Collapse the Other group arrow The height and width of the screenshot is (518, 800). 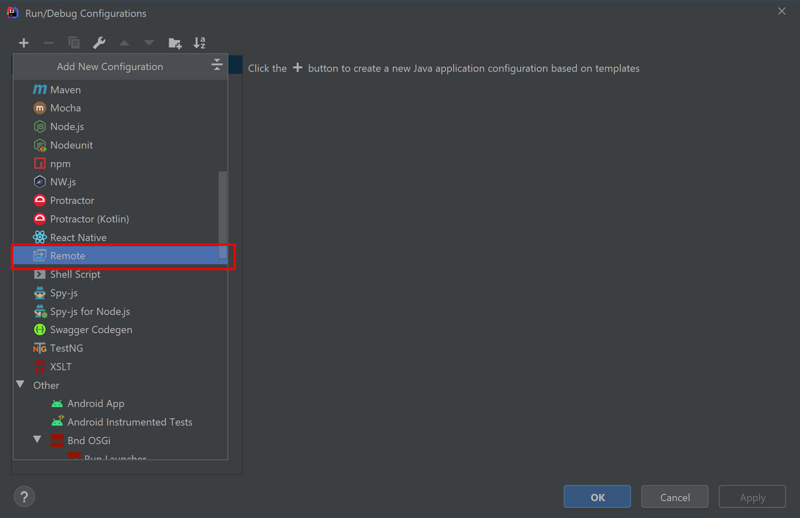tap(20, 384)
